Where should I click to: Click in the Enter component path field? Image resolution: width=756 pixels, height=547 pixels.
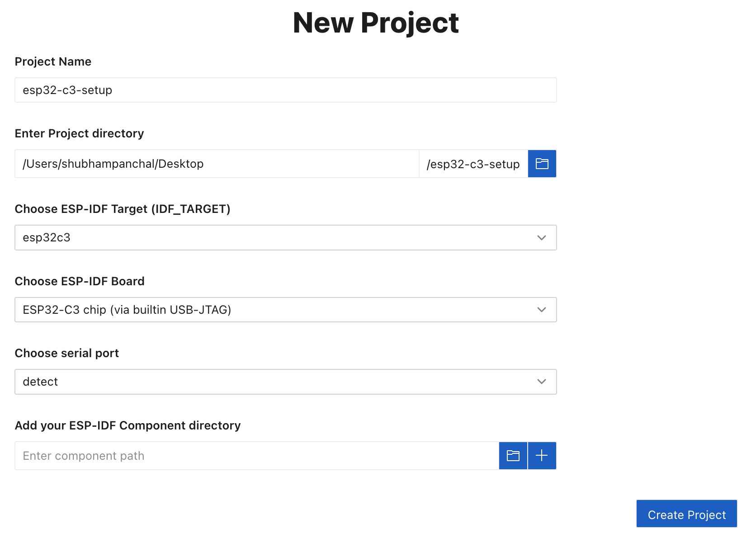[x=256, y=456]
